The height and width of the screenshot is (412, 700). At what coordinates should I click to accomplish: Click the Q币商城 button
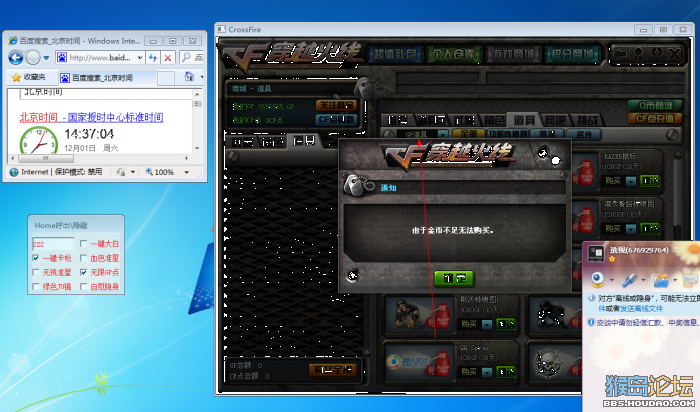655,105
